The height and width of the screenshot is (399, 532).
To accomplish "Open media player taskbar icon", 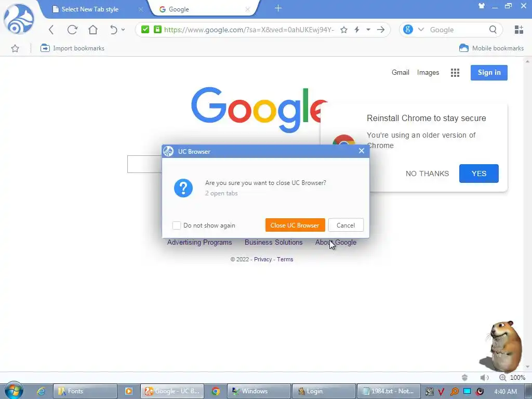I will click(129, 391).
